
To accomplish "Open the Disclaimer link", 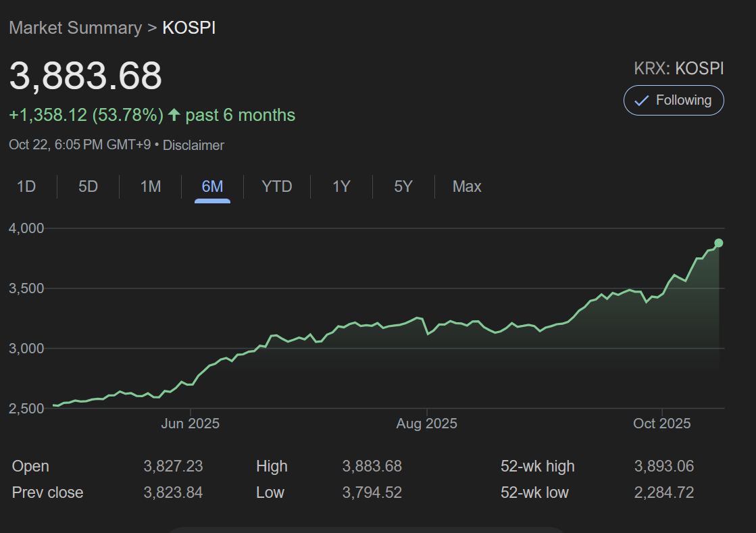I will click(x=193, y=145).
